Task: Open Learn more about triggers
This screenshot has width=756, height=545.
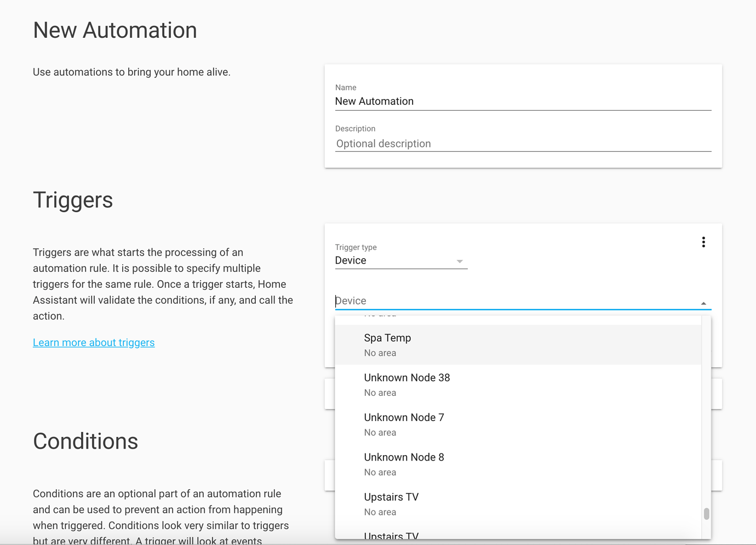Action: click(94, 342)
